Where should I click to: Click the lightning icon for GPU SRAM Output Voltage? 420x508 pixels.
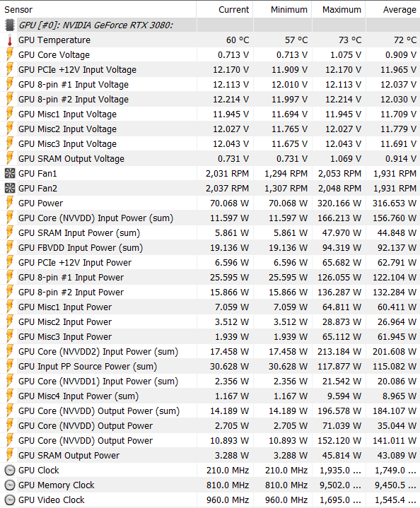(10, 159)
